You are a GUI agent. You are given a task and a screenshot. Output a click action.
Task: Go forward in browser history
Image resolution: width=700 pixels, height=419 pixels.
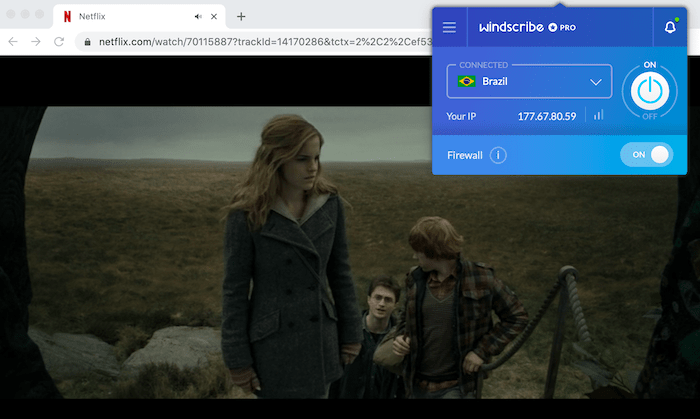click(x=36, y=41)
